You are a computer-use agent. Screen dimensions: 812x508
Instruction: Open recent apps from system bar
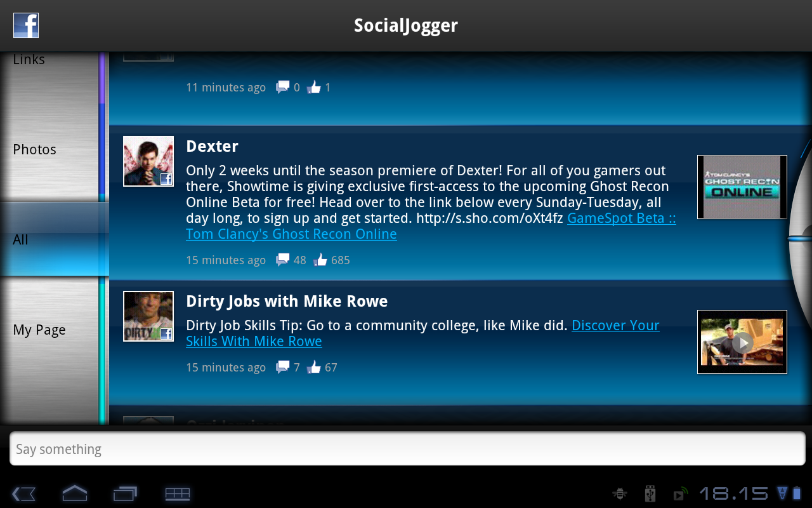pyautogui.click(x=126, y=493)
